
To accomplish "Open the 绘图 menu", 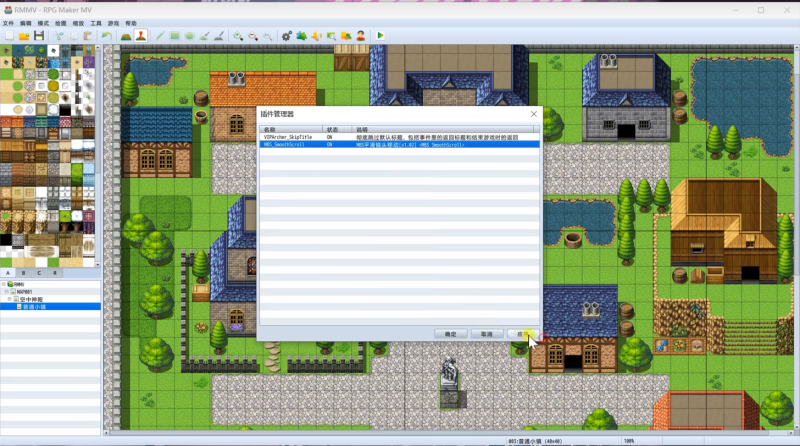I will (61, 23).
